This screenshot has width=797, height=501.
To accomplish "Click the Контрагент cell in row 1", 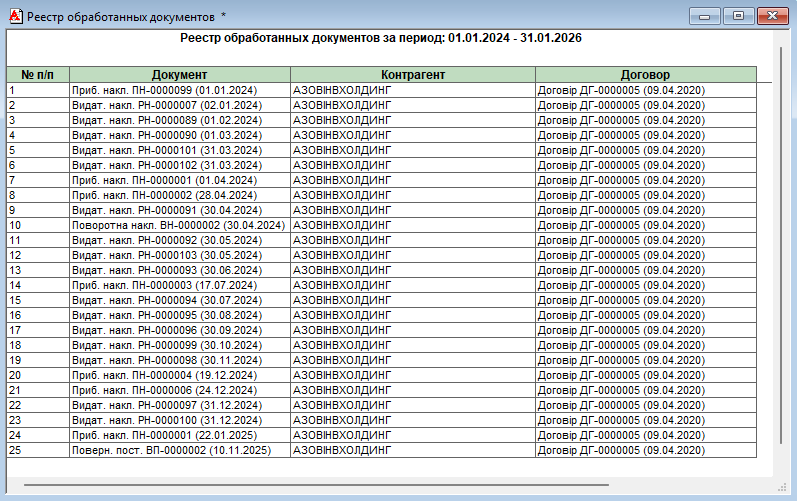I will point(412,90).
